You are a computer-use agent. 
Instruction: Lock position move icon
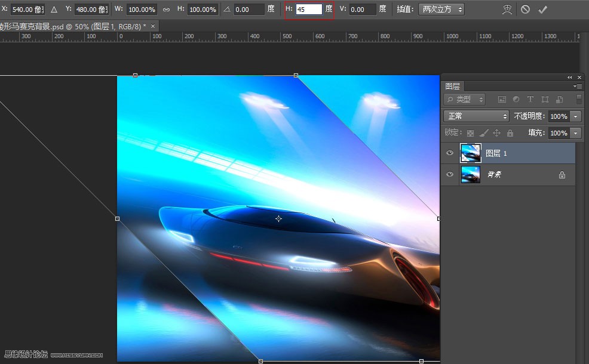tap(496, 133)
